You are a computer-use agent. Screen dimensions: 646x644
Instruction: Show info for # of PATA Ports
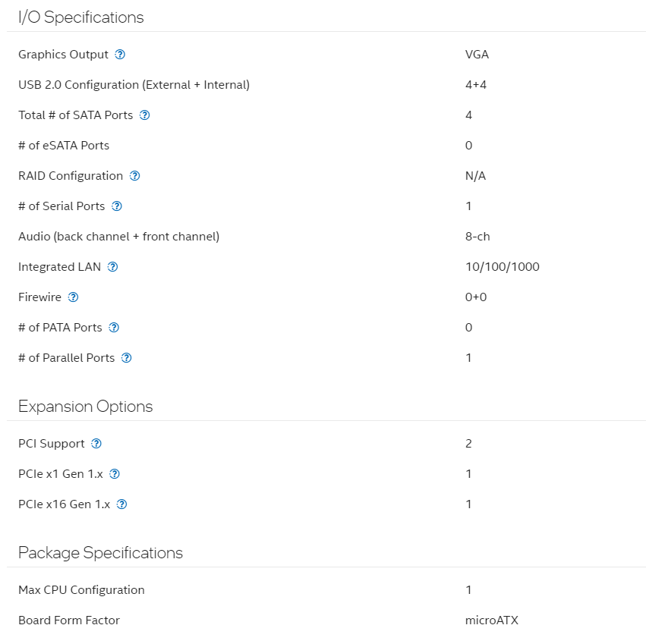tap(114, 328)
